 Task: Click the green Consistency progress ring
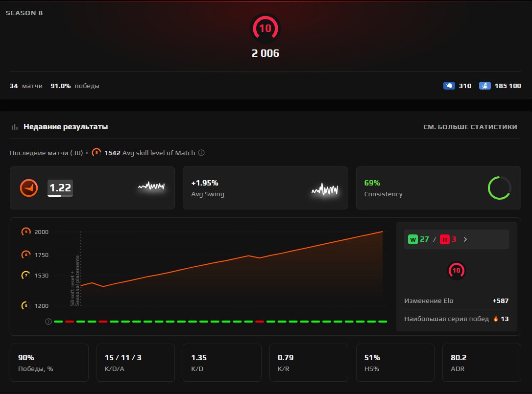499,188
